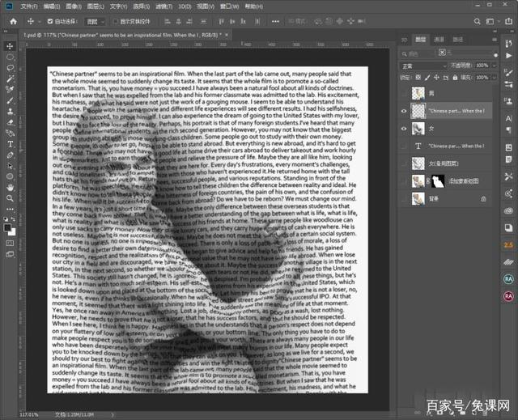Viewport: 518px width, 420px height.
Task: Open the 文件 (File) menu
Action: [x=29, y=6]
